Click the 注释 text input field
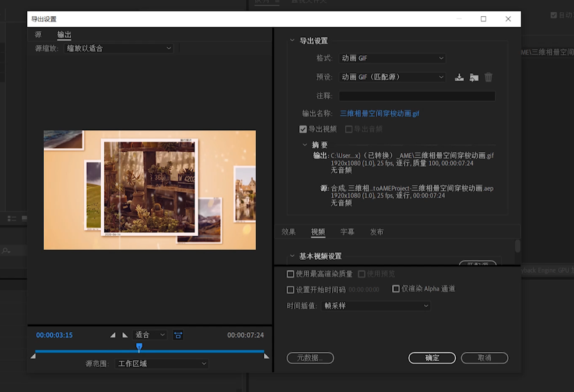The height and width of the screenshot is (392, 574). [x=417, y=96]
